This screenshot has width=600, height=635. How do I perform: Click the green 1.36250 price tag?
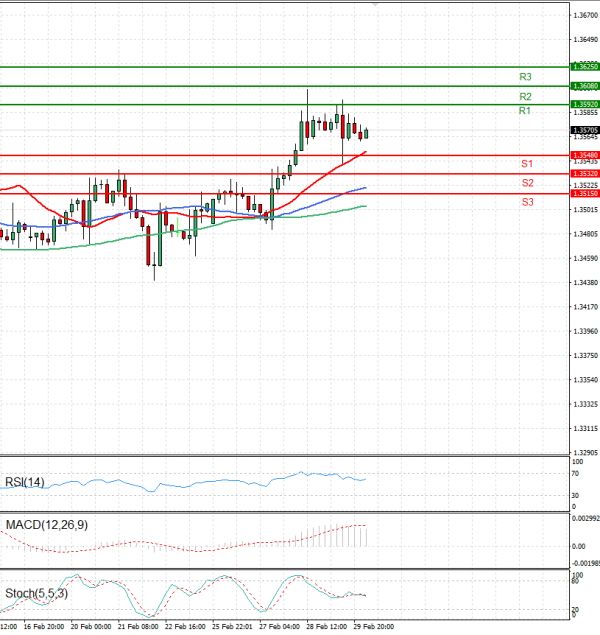pos(585,67)
